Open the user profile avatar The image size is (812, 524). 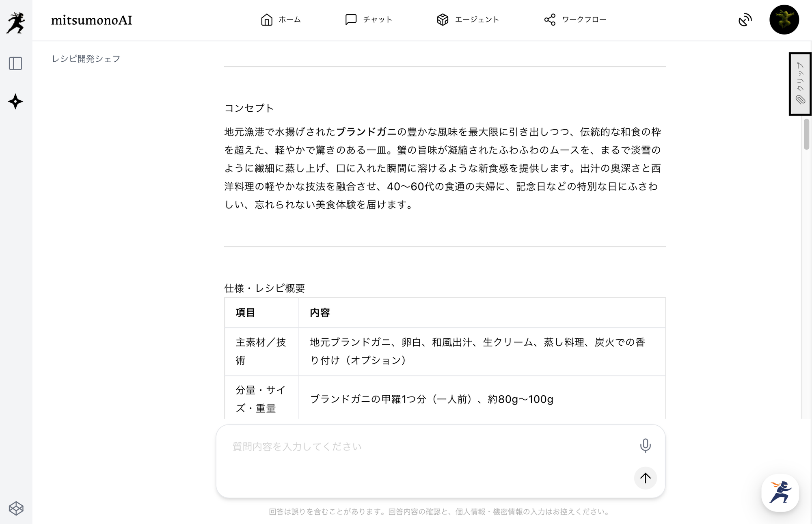click(784, 19)
